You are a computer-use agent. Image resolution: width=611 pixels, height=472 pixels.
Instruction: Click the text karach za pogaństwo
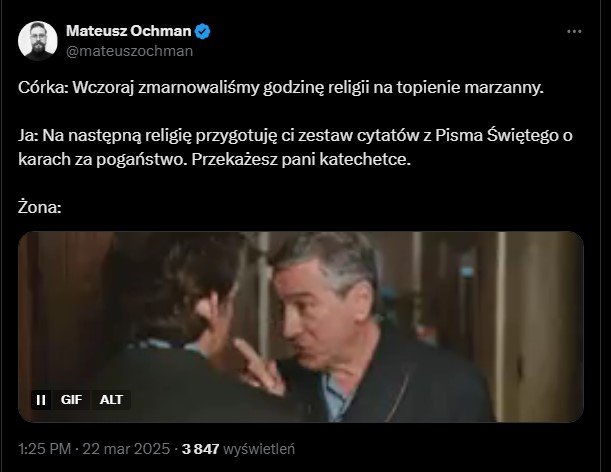[x=101, y=159]
